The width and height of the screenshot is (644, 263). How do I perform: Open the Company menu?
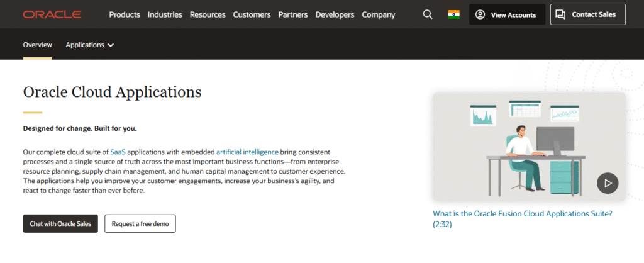[x=379, y=14]
